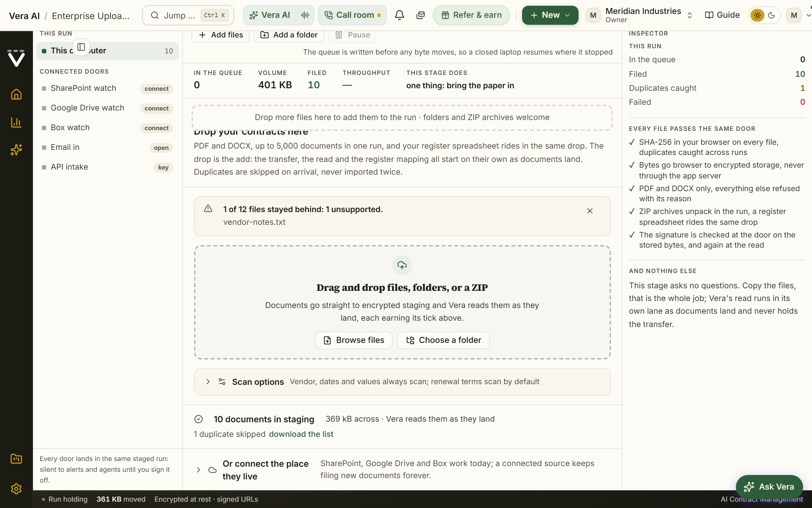Image resolution: width=812 pixels, height=508 pixels.
Task: Click the 'Drop more files here' strip
Action: 402,117
